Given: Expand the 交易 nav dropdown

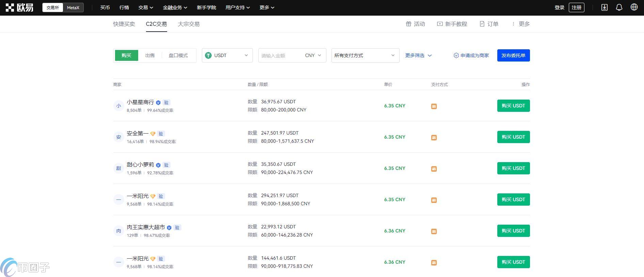Looking at the screenshot, I should click(x=146, y=7).
